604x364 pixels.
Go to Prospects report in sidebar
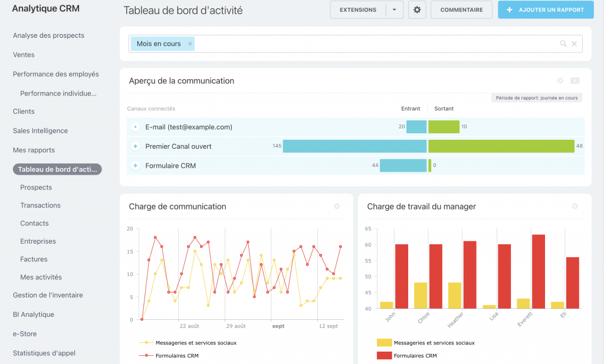pos(36,188)
